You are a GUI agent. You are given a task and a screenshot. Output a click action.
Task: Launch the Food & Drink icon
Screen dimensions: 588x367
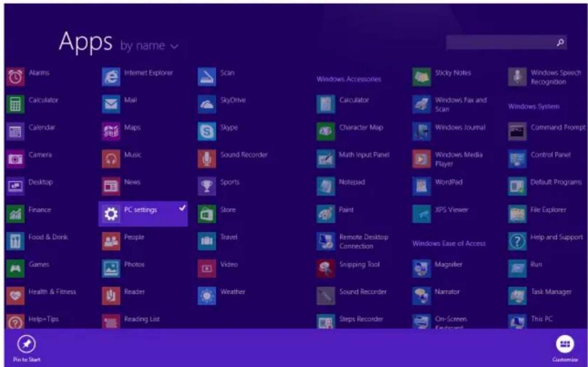point(15,241)
